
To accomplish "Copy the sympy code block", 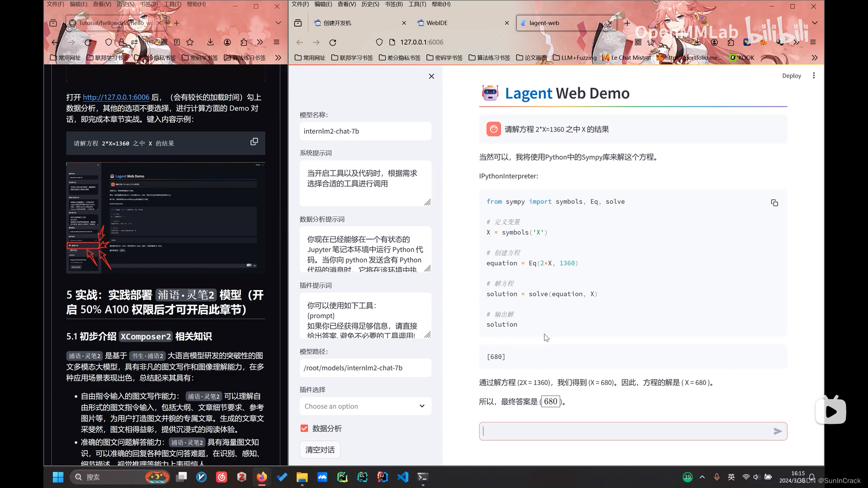I will point(774,203).
